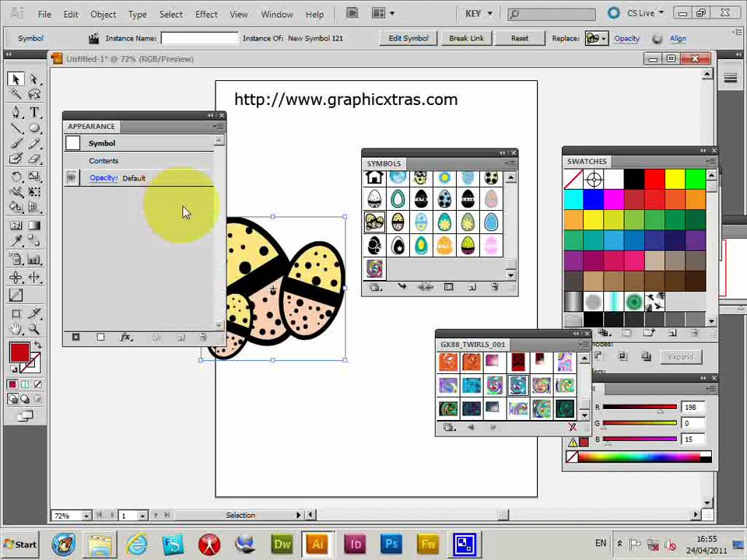Image resolution: width=747 pixels, height=560 pixels.
Task: Click the Instance Name input field
Action: [x=199, y=38]
